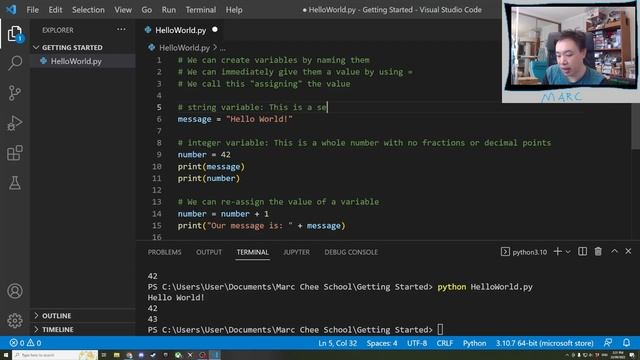Screen dimensions: 640x360
Task: Open the Help menu
Action: coord(234,9)
